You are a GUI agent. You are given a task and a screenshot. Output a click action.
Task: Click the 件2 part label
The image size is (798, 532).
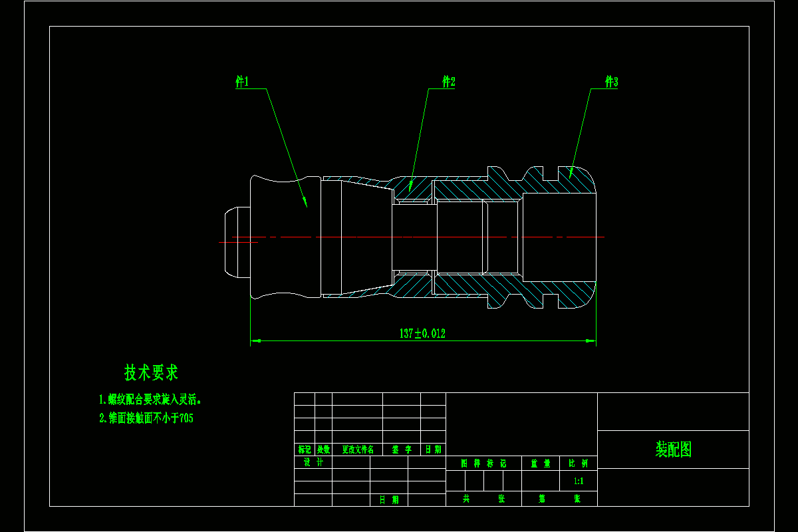pos(449,82)
